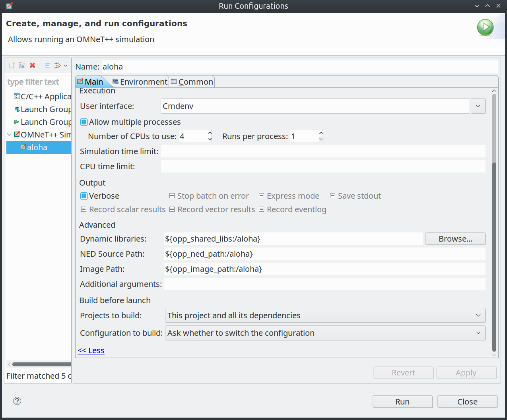Screen dimensions: 507x420
Task: Click the NED Source Path field
Action: click(325, 254)
